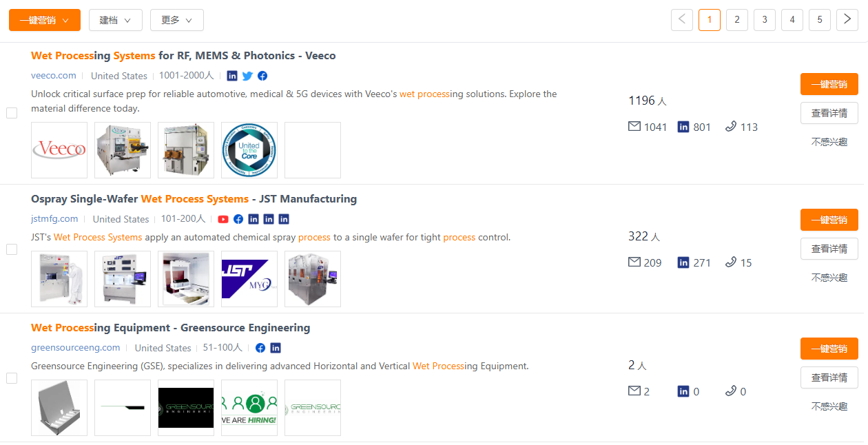Click the email envelope icon showing 1041

coord(634,127)
